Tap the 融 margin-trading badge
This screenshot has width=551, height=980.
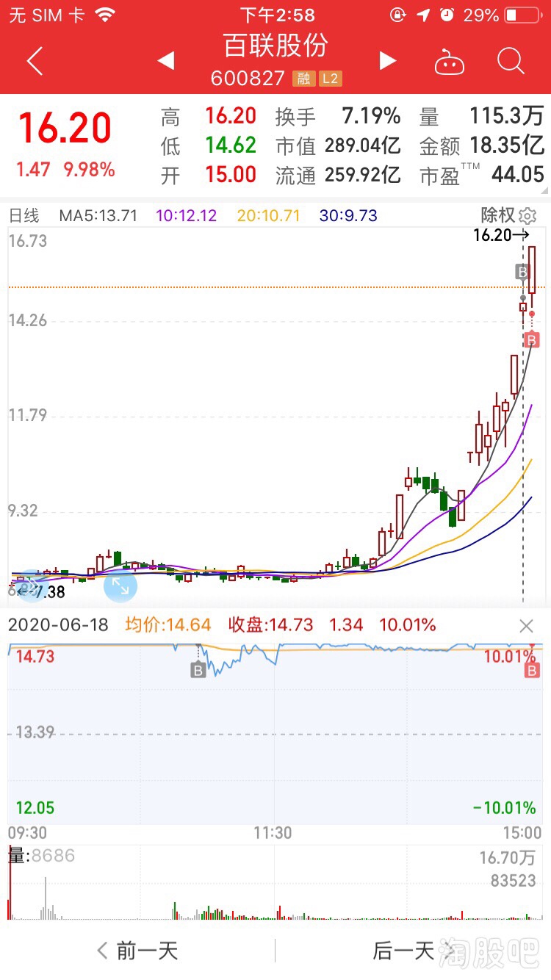(x=303, y=78)
